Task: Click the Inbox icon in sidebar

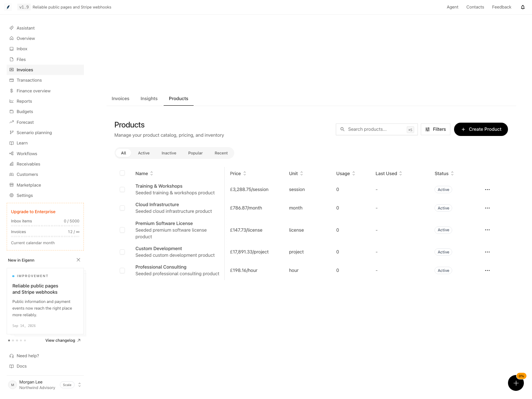Action: (11, 49)
